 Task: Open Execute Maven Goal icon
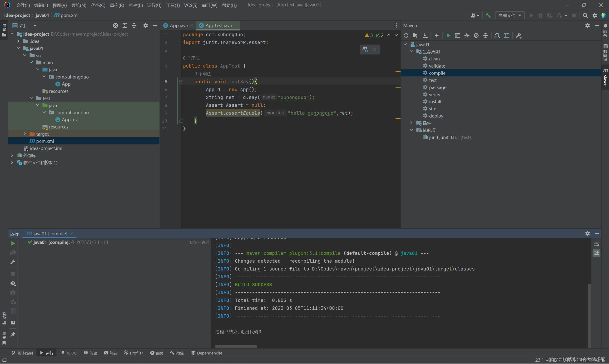click(x=458, y=35)
